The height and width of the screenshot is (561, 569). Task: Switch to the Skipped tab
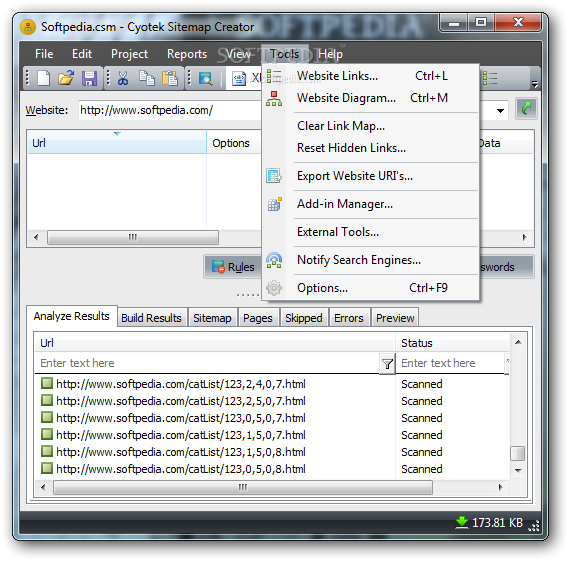pyautogui.click(x=304, y=318)
